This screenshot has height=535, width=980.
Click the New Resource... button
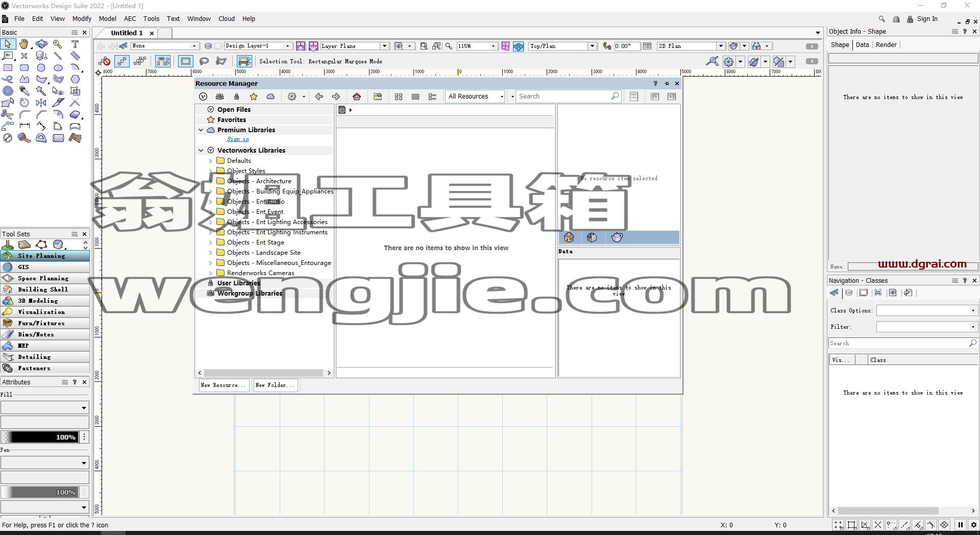224,385
